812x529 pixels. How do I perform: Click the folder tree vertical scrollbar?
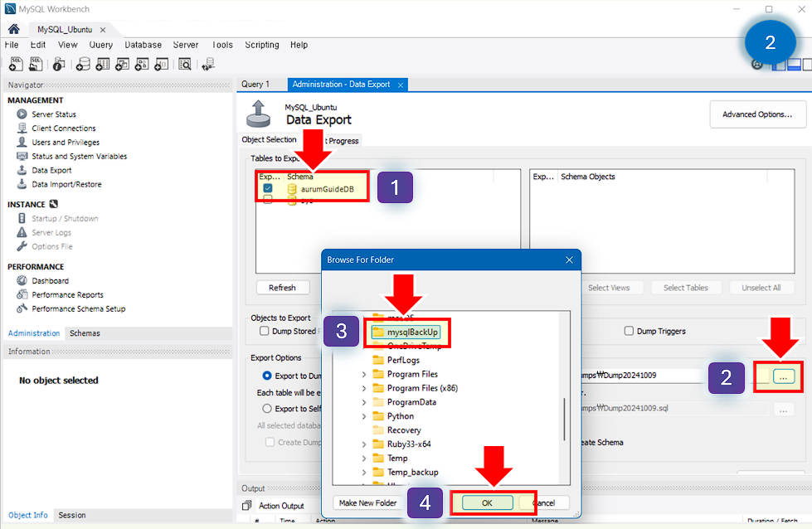tap(564, 420)
